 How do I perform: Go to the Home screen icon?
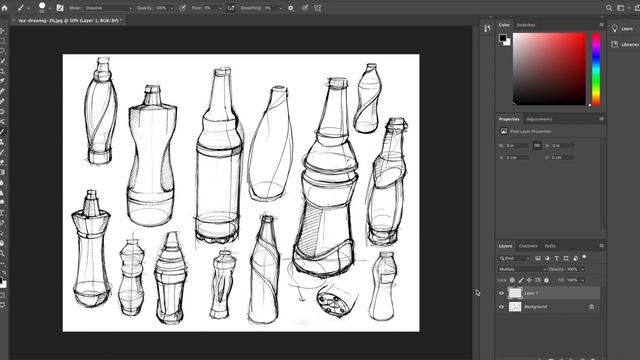pos(4,8)
